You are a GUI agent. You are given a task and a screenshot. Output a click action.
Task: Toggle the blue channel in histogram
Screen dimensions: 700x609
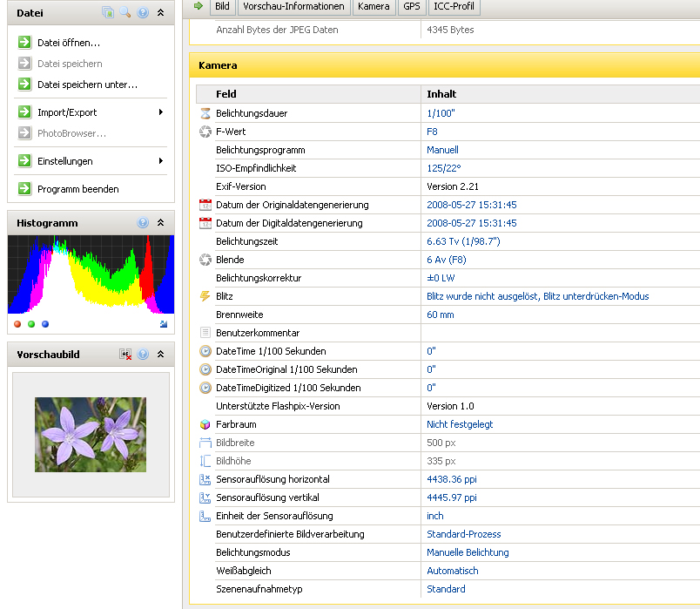click(45, 324)
